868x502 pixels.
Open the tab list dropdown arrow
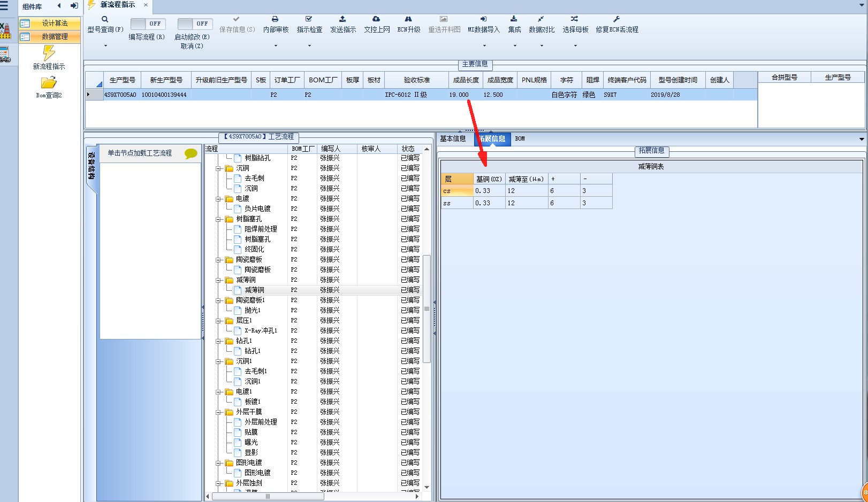862,139
